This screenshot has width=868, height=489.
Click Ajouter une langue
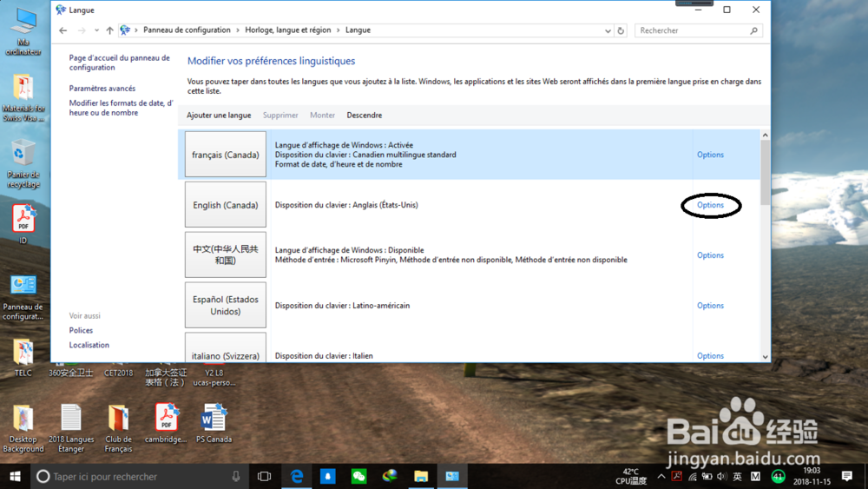(219, 116)
